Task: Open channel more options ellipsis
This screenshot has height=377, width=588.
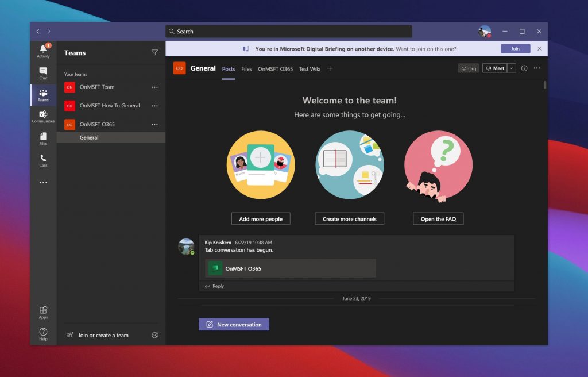Action: coord(537,68)
